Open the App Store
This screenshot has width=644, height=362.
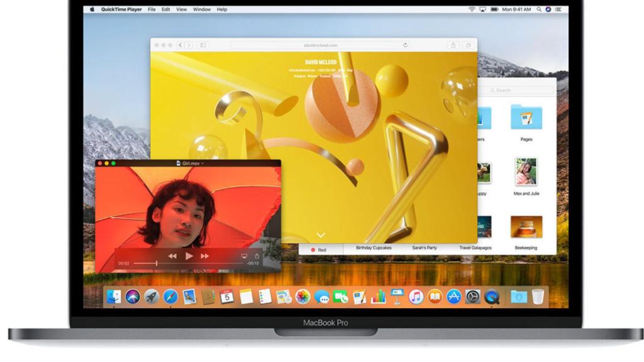453,295
